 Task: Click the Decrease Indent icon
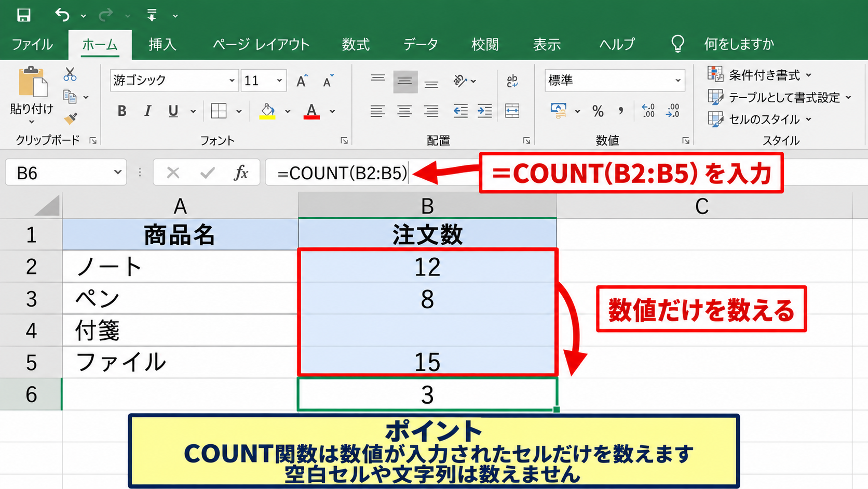(x=460, y=111)
